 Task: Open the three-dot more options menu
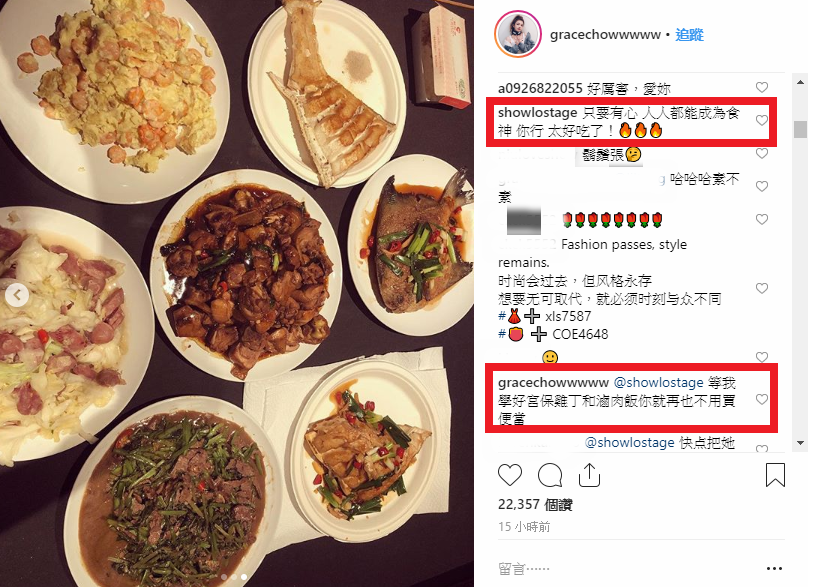(x=774, y=568)
